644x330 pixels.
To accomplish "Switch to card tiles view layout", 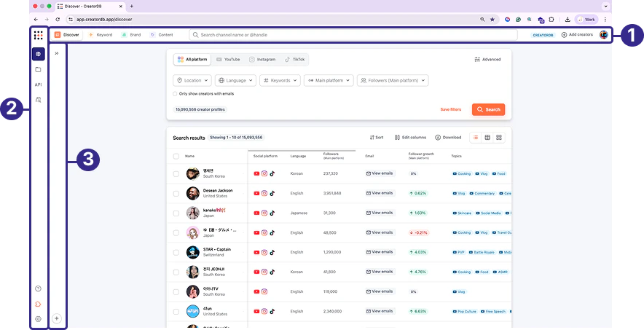I will [x=499, y=138].
